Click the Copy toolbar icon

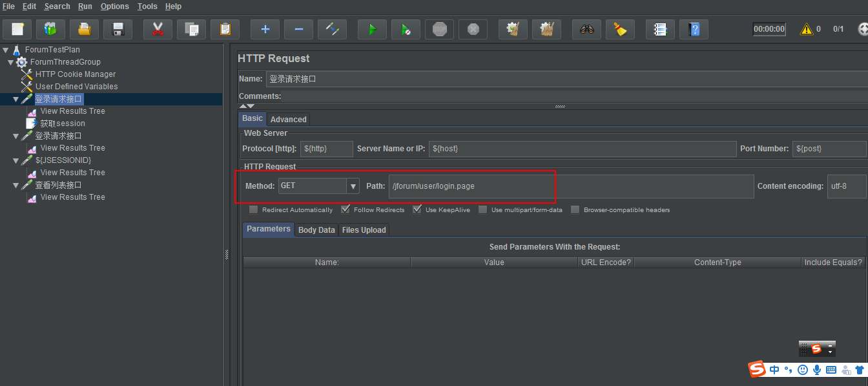[191, 29]
